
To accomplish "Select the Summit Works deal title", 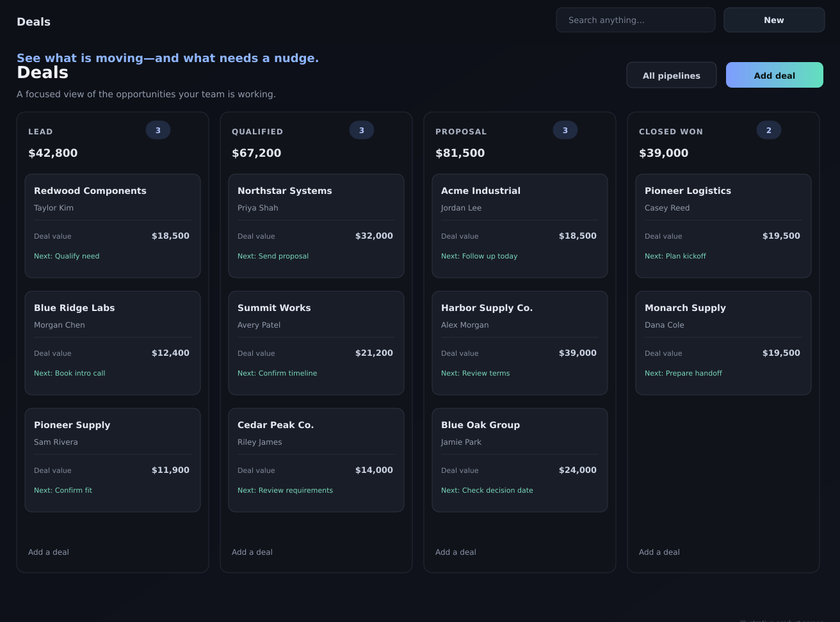I will (274, 308).
